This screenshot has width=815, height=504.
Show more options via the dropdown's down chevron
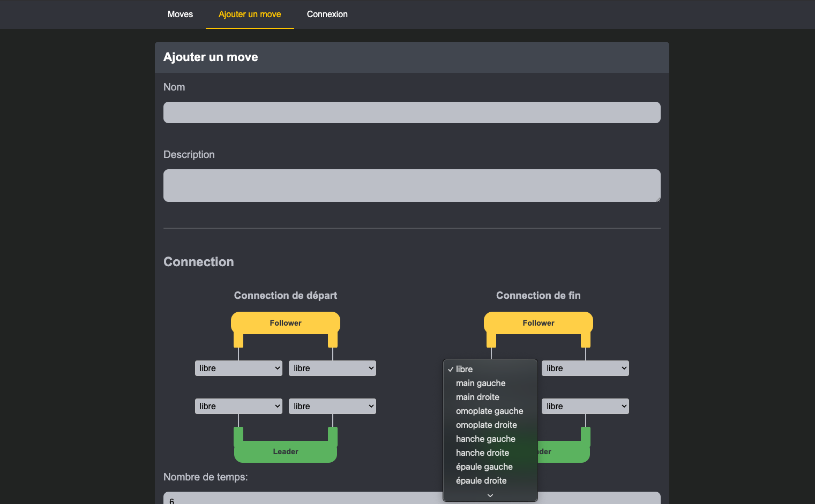coord(490,495)
